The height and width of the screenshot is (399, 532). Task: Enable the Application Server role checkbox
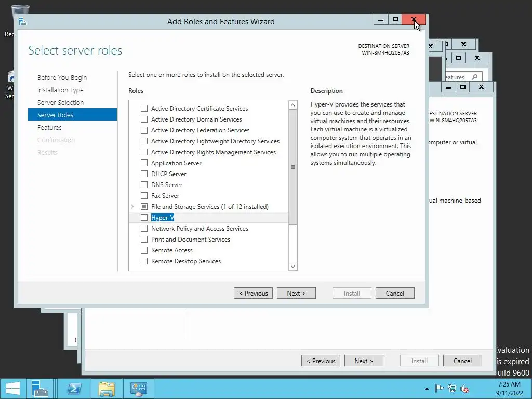coord(144,163)
